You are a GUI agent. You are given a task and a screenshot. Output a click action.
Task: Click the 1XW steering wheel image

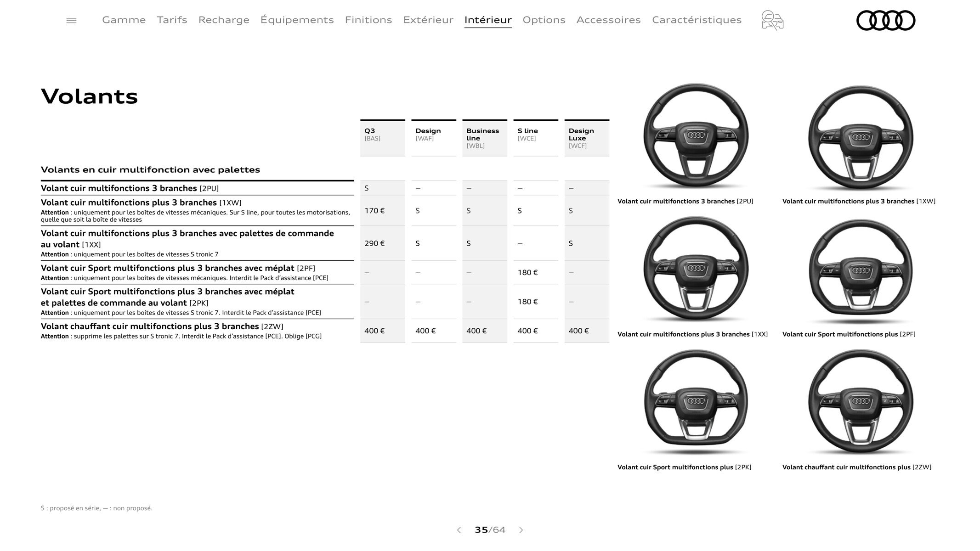pos(861,137)
